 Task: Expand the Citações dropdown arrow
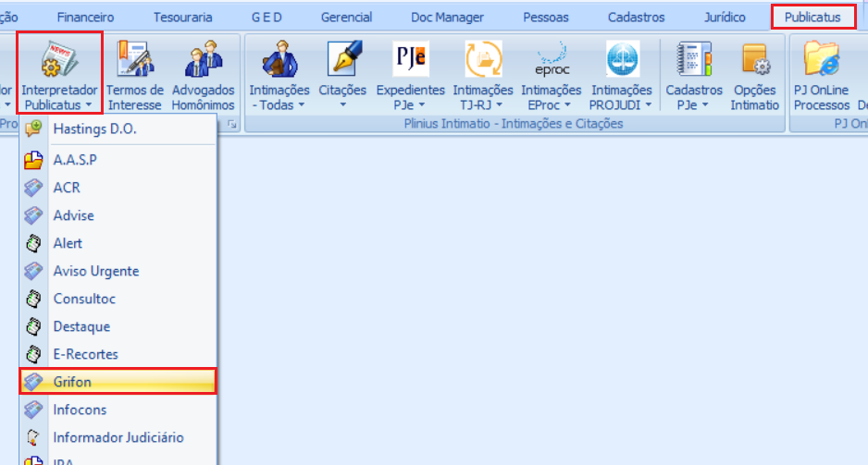(x=342, y=105)
